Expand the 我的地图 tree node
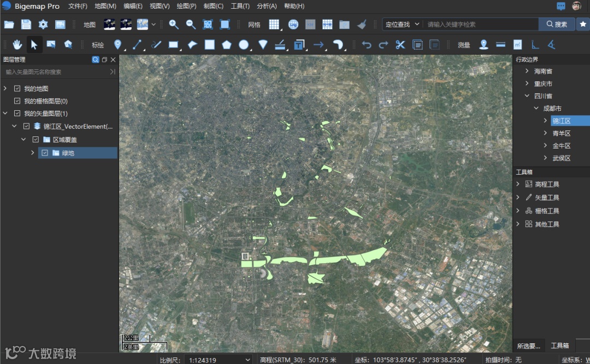 tap(5, 88)
